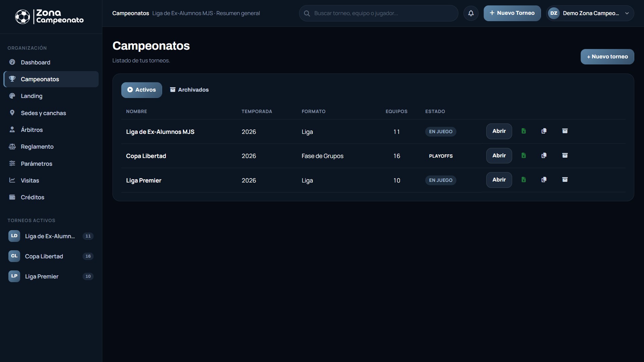Open Copa Libertad in Torneos Activos
The height and width of the screenshot is (362, 644).
(x=51, y=256)
